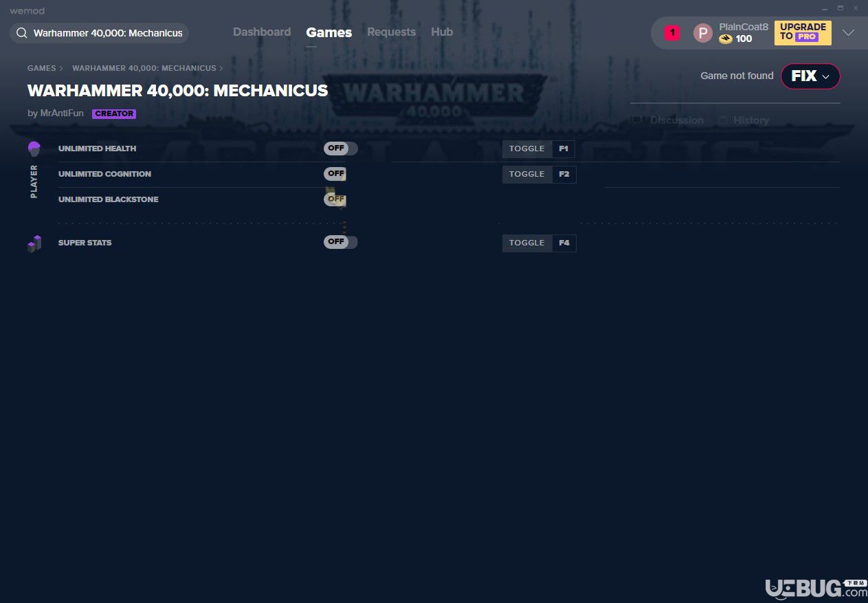Click the search magnifier icon

tap(21, 33)
